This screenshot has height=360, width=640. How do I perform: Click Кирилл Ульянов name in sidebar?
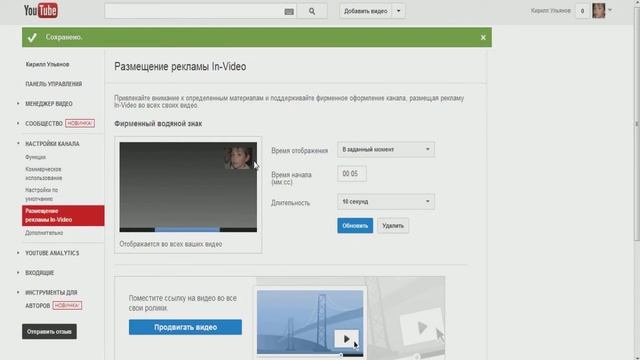click(47, 64)
